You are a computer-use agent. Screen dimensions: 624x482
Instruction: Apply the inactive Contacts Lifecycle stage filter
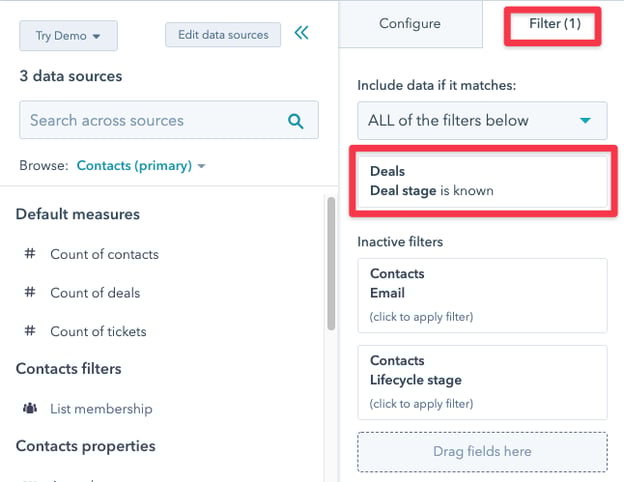[x=482, y=382]
